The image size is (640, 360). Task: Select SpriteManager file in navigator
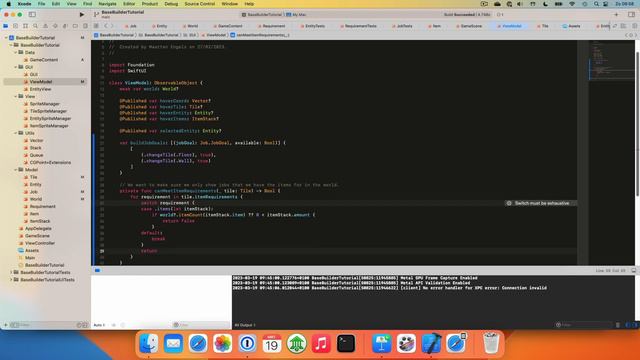[x=45, y=104]
